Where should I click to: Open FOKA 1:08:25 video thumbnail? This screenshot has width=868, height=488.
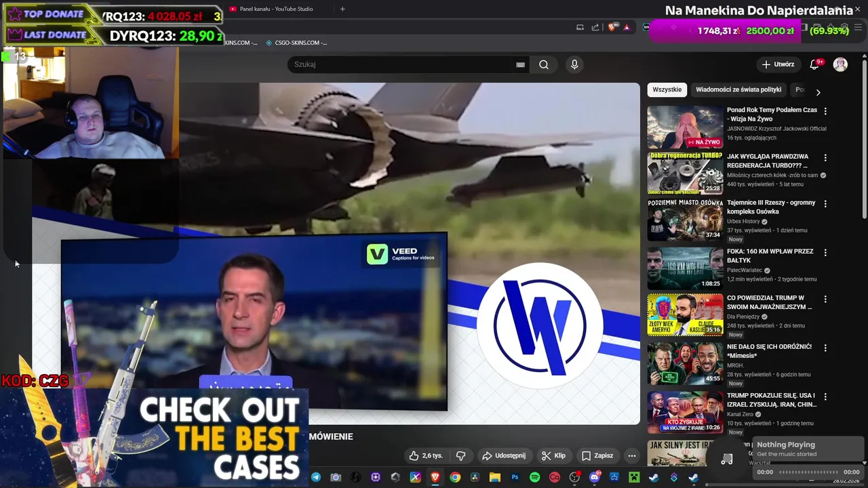[x=685, y=268]
